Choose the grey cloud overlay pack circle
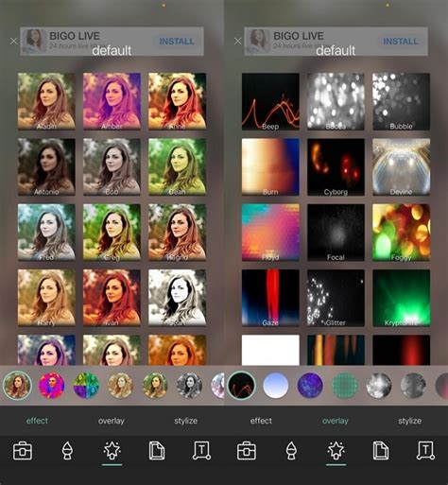448x485 pixels. (x=379, y=385)
